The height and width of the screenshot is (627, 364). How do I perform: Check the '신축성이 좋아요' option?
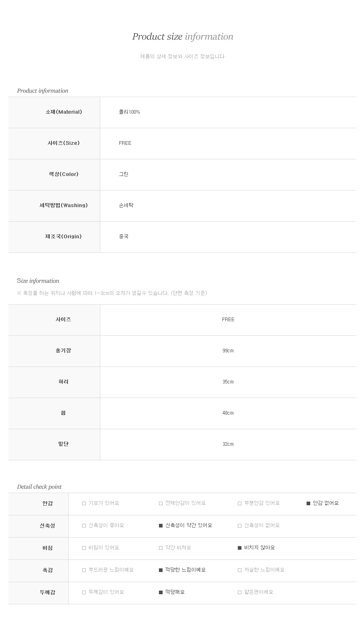[x=84, y=526]
